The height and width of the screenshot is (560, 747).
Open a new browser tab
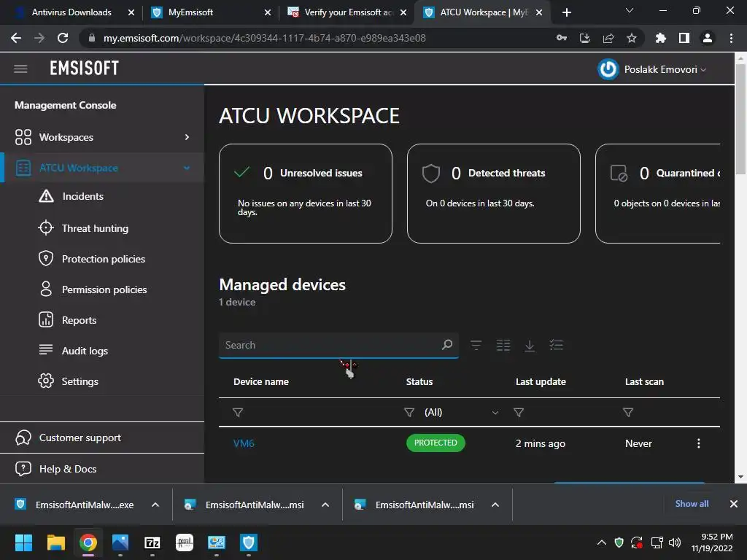566,12
